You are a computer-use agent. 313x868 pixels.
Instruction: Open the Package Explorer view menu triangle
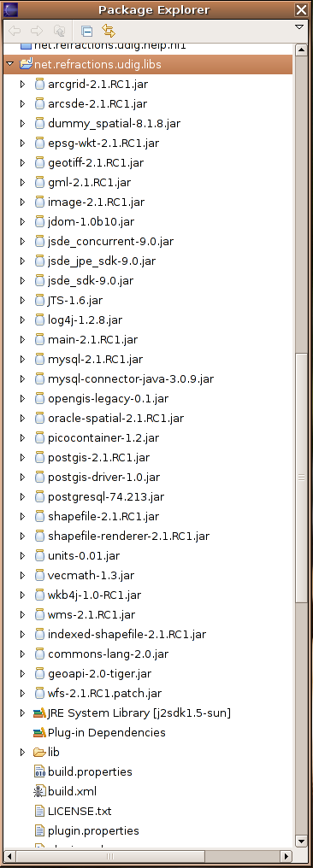click(299, 26)
